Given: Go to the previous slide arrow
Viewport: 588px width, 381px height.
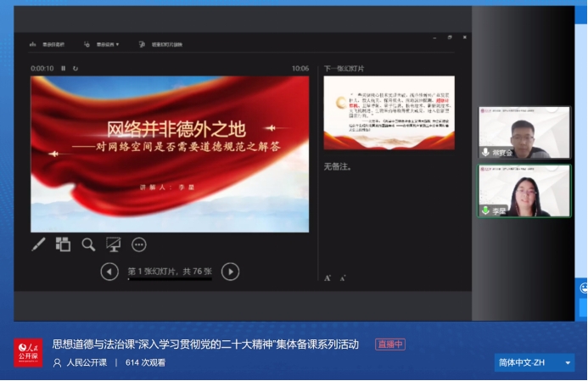Looking at the screenshot, I should pyautogui.click(x=109, y=272).
